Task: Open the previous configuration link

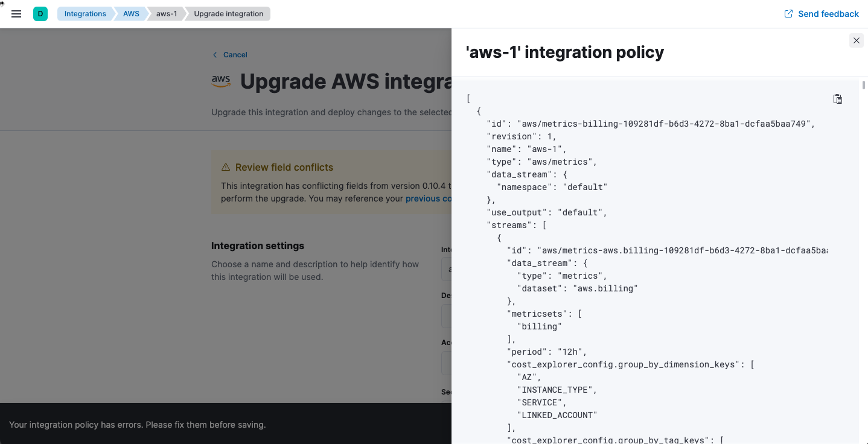Action: tap(428, 198)
